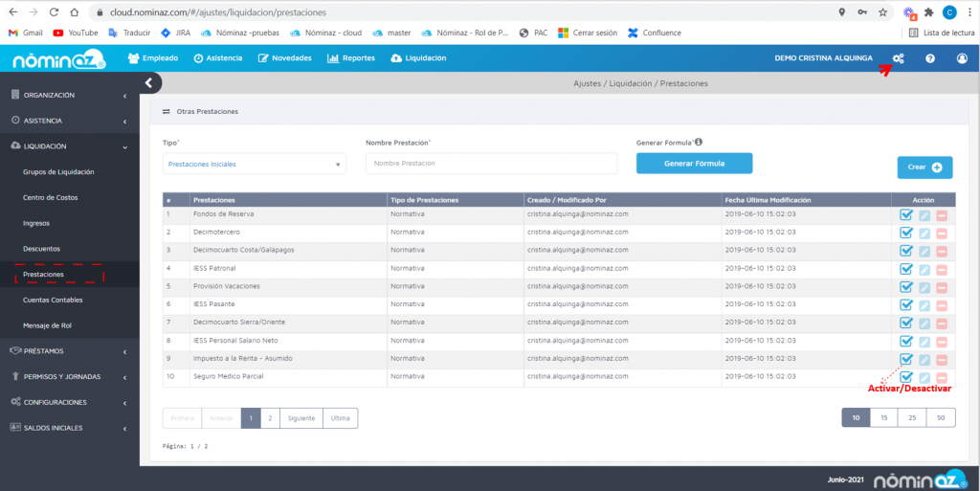Select Cuentas Contables in sidebar

tap(53, 300)
